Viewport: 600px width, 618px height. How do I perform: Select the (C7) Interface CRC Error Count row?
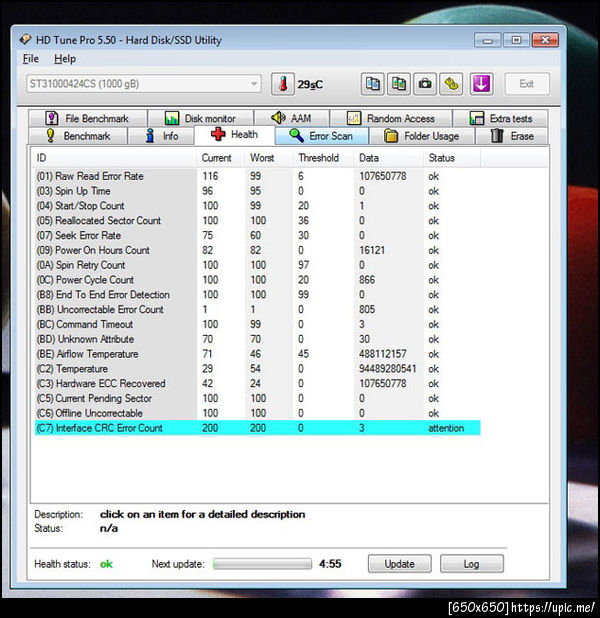pos(257,428)
